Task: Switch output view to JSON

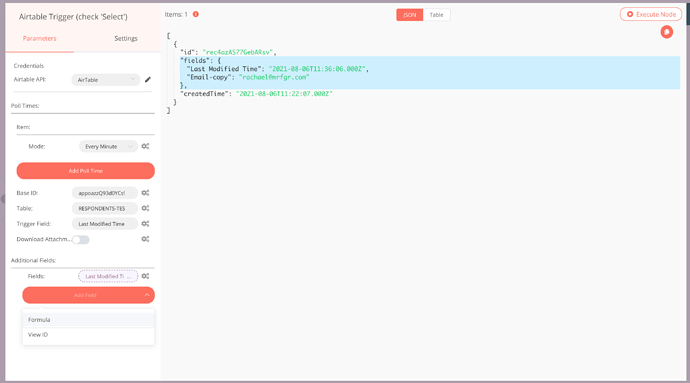Action: point(410,15)
